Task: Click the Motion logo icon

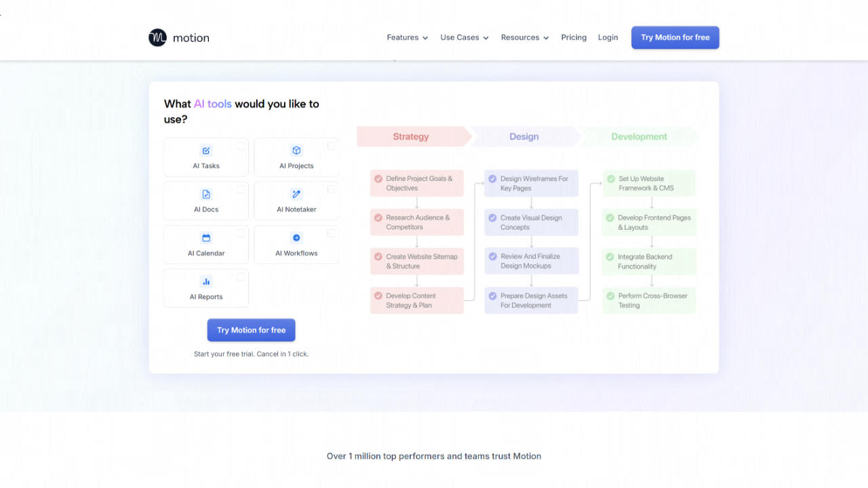Action: (157, 38)
